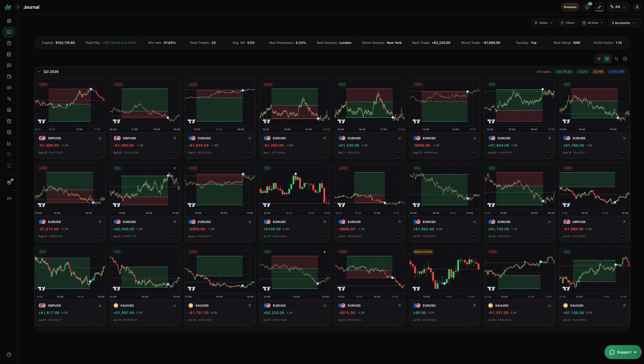Open more options on trade #f8657778

(173, 236)
